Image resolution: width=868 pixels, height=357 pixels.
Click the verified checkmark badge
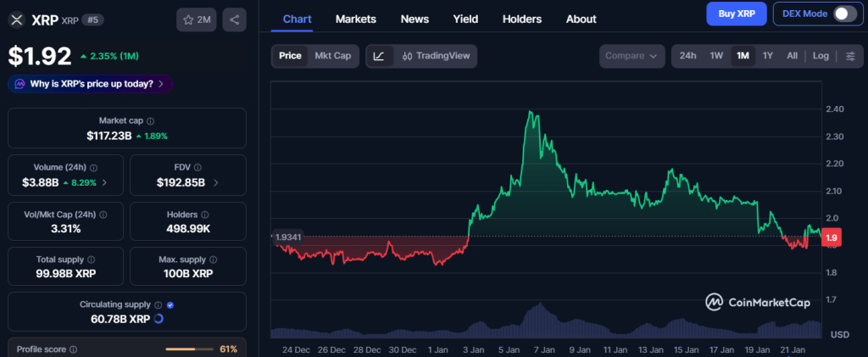170,304
